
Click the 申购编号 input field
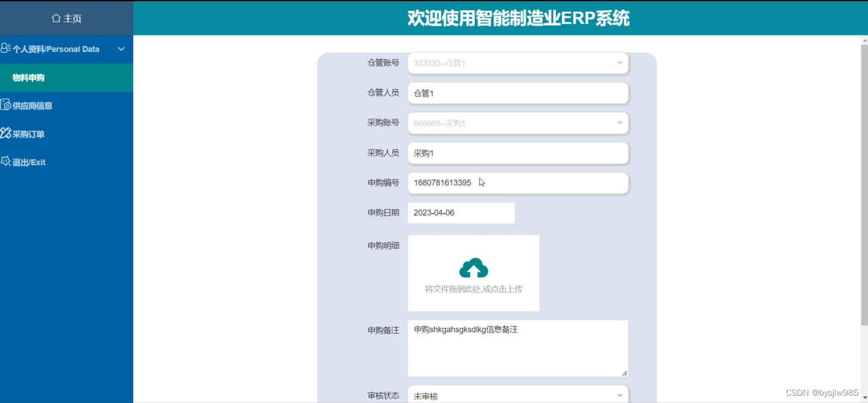[x=518, y=183]
